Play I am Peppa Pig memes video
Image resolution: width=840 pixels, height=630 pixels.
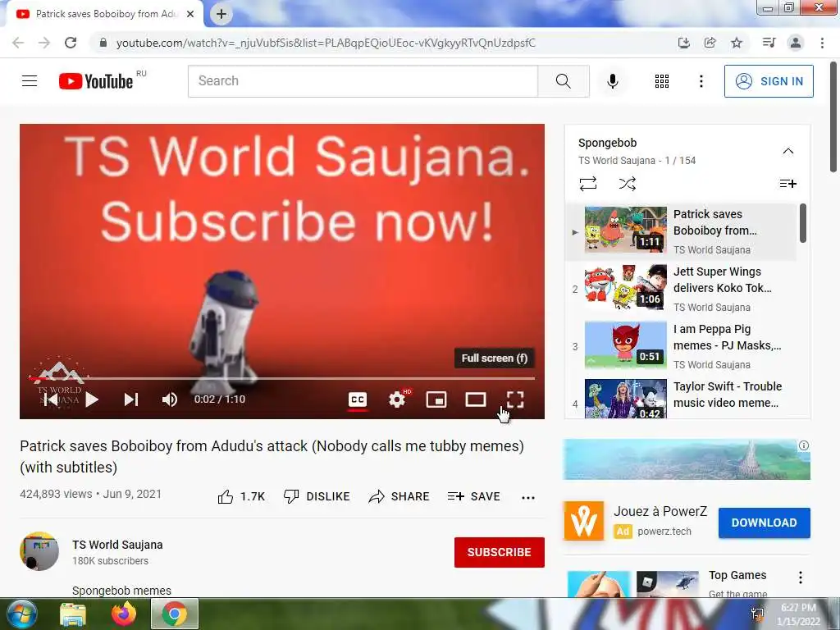(x=682, y=346)
